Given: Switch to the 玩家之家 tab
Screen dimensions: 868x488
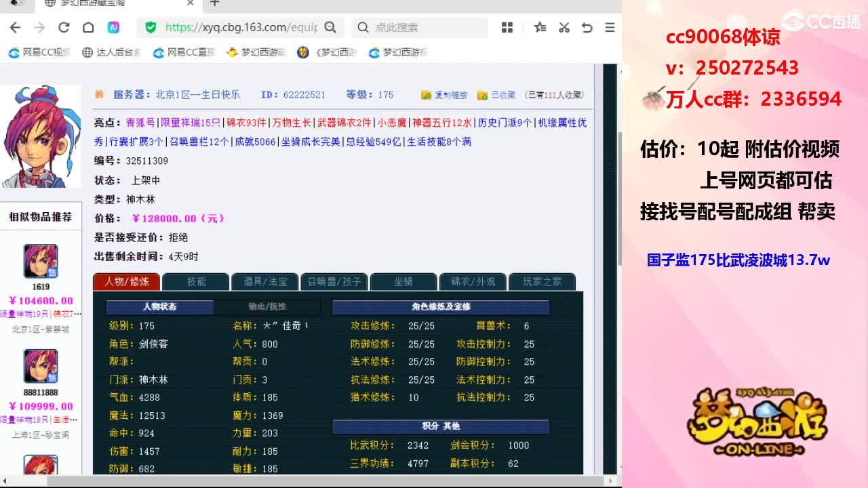Looking at the screenshot, I should tap(542, 281).
